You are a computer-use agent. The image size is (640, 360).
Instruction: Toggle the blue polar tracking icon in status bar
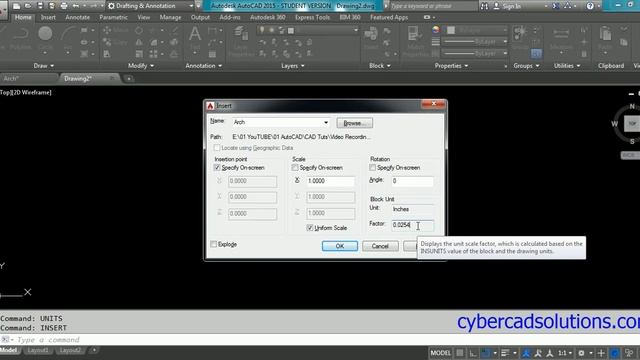click(x=485, y=353)
